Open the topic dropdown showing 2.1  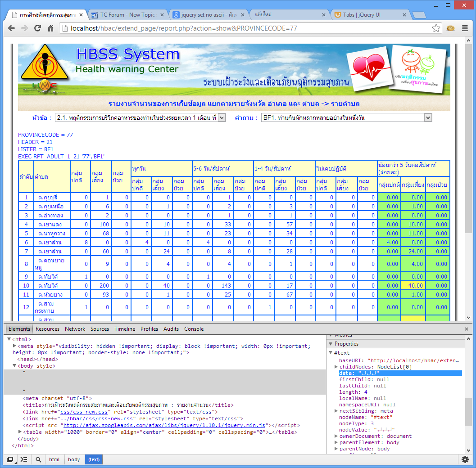140,118
